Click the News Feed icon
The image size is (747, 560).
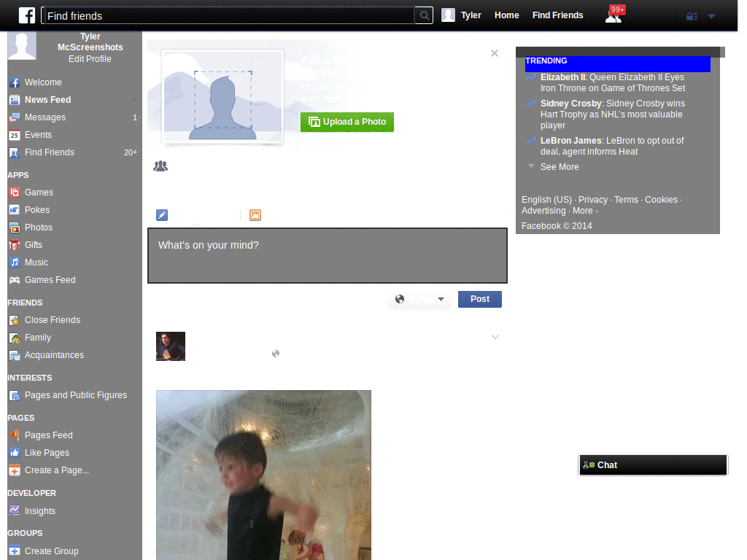(x=15, y=100)
